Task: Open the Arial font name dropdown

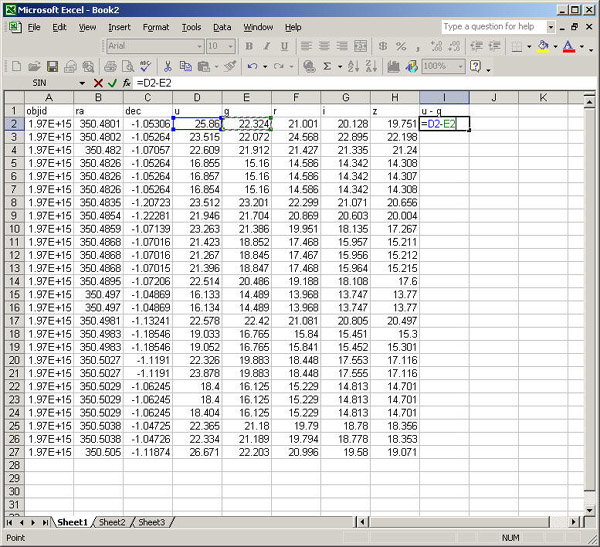Action: pos(199,47)
